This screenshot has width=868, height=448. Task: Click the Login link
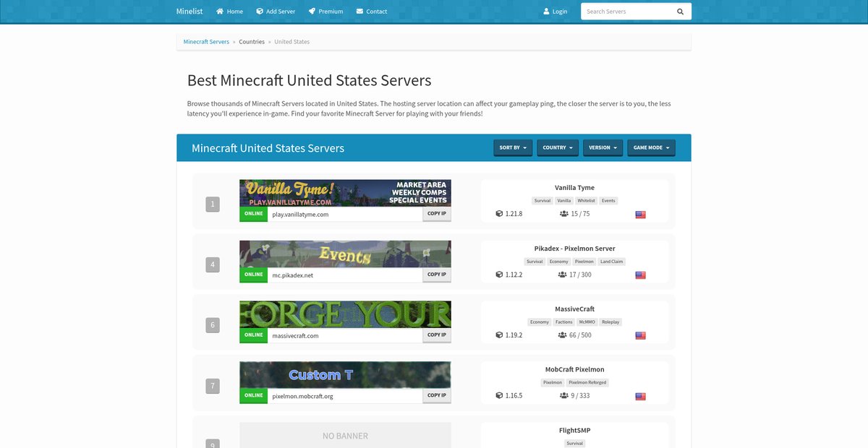(556, 12)
